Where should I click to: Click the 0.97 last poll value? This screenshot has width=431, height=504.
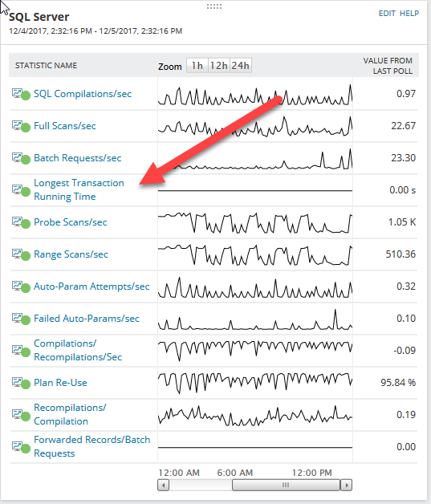point(406,94)
